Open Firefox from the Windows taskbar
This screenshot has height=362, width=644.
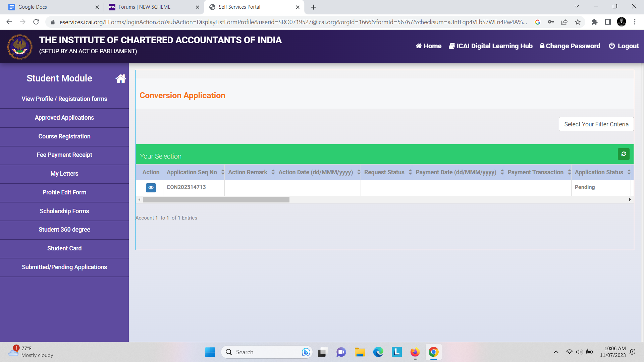(x=415, y=352)
